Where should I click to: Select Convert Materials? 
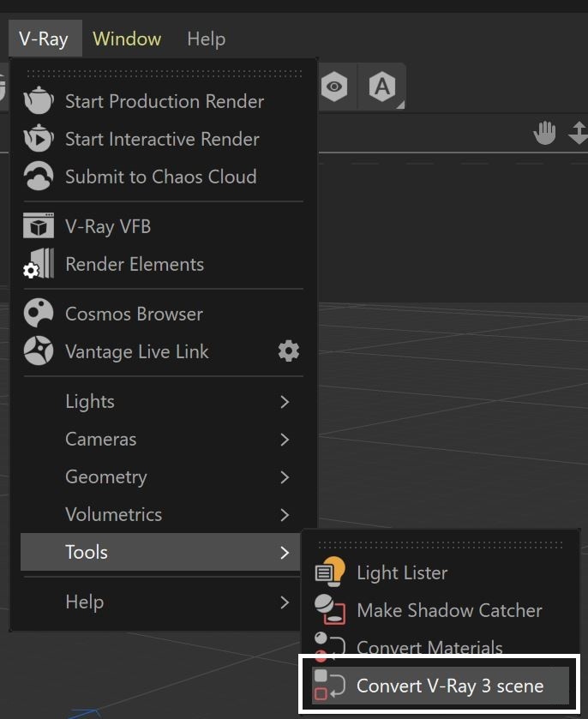pos(441,647)
